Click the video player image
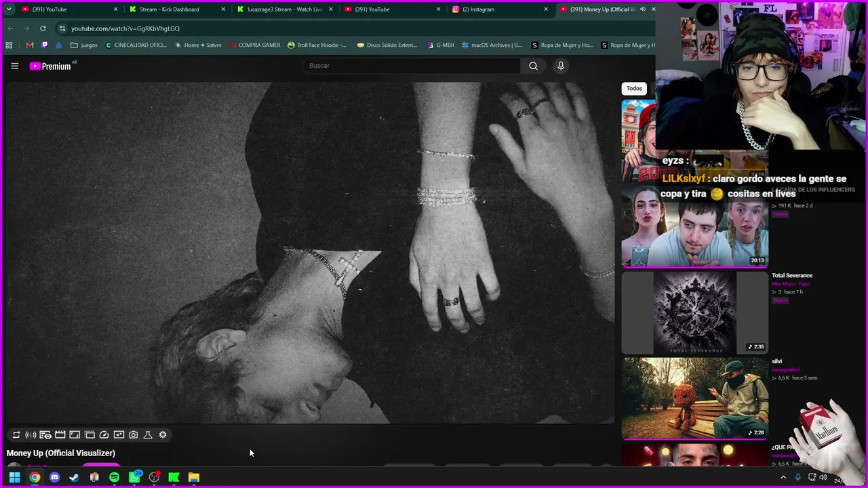 pos(311,253)
